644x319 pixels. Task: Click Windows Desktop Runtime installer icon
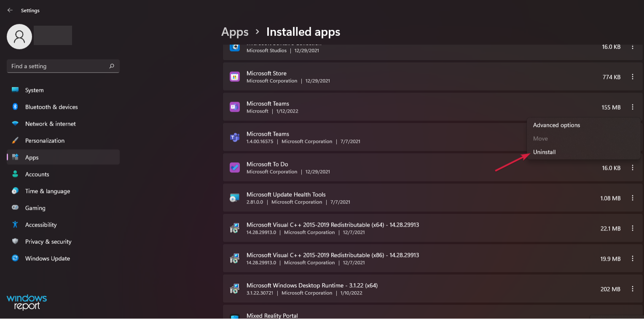point(235,289)
